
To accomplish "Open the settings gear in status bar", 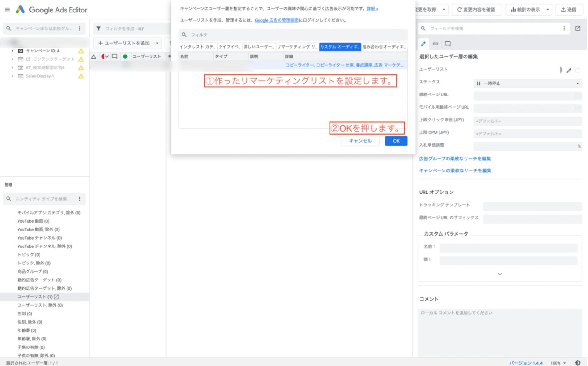I will pyautogui.click(x=578, y=363).
